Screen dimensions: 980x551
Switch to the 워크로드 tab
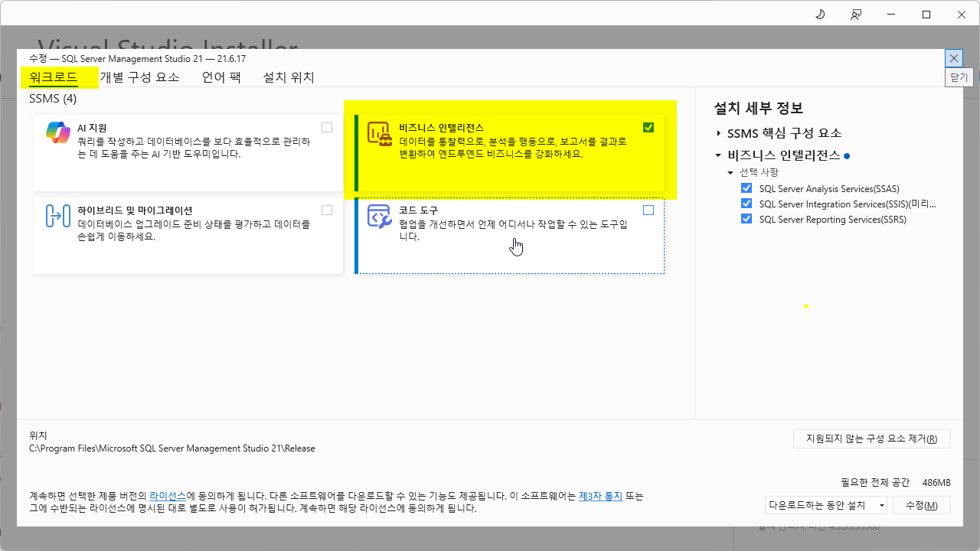tap(54, 77)
